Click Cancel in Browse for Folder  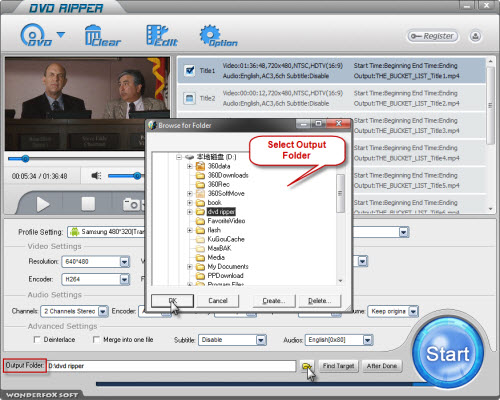point(218,301)
